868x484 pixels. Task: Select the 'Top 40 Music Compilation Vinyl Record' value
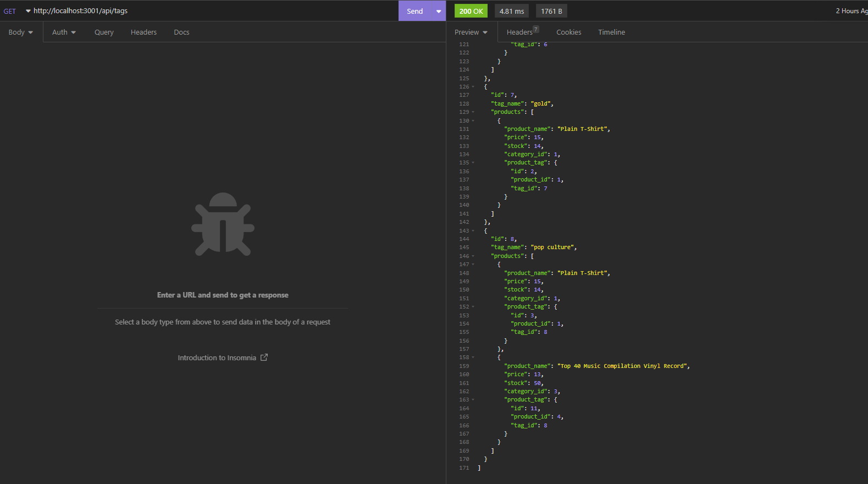click(x=623, y=366)
